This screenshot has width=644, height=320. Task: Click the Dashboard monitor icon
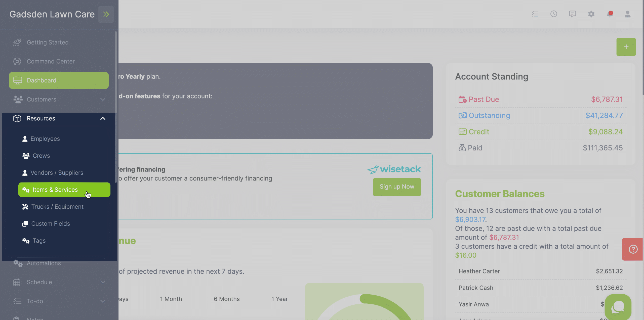click(18, 80)
